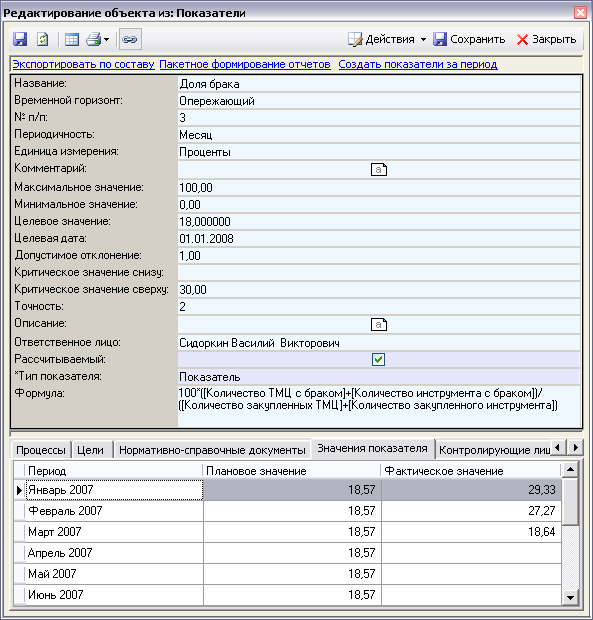Open Нормативно-справочные документы tab
The height and width of the screenshot is (620, 593).
[212, 450]
